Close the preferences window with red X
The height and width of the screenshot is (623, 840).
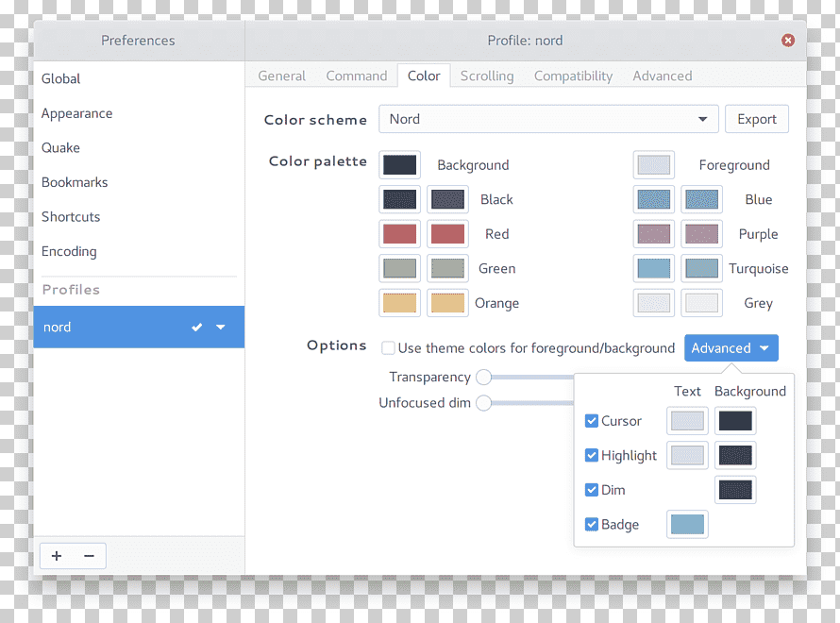pyautogui.click(x=787, y=41)
